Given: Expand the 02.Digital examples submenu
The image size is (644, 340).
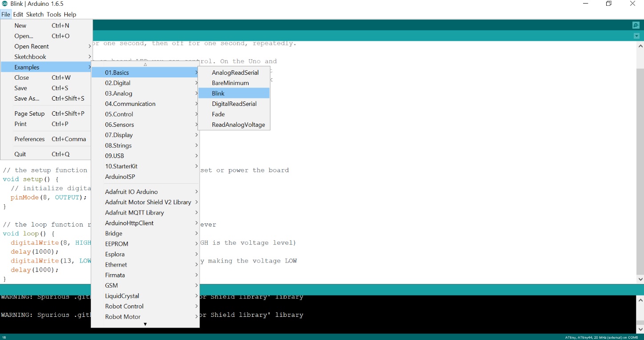Looking at the screenshot, I should tap(145, 83).
